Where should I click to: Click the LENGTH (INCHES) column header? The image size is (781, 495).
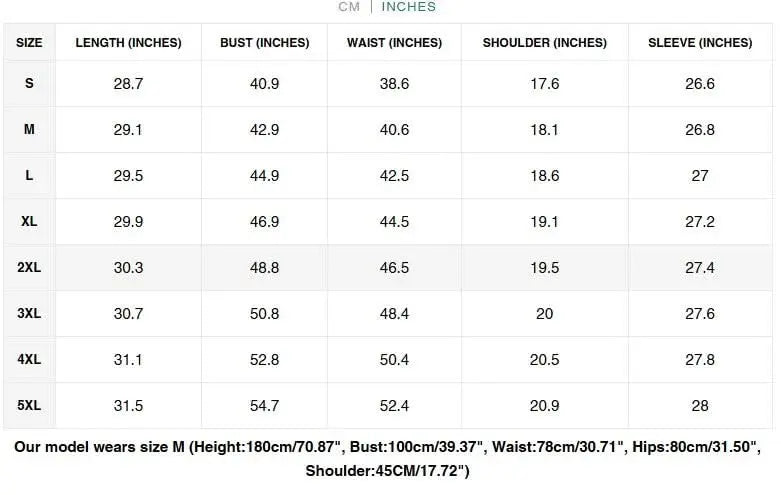[x=128, y=43]
